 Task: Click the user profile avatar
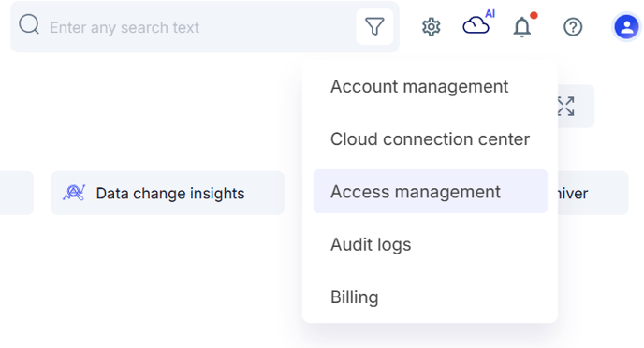tap(626, 27)
